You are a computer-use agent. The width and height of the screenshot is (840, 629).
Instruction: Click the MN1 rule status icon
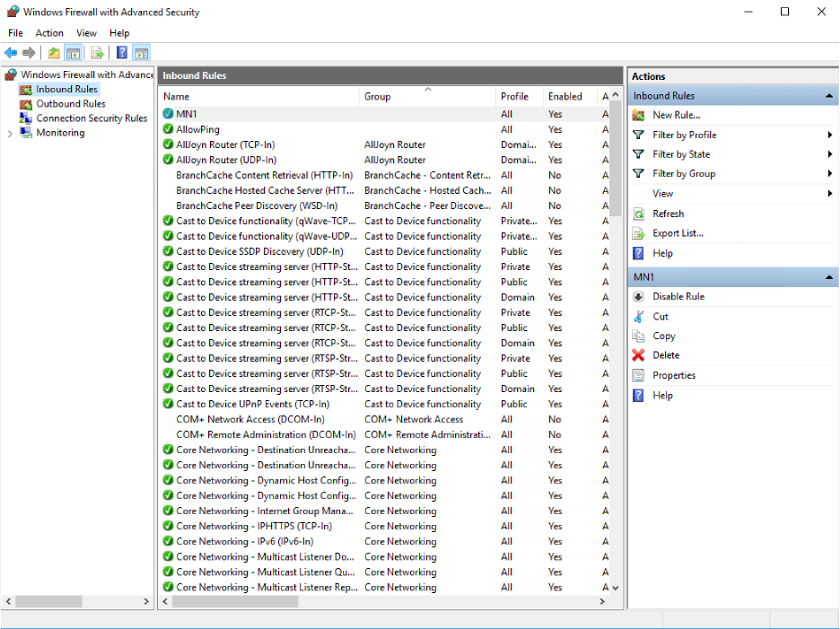tap(168, 114)
